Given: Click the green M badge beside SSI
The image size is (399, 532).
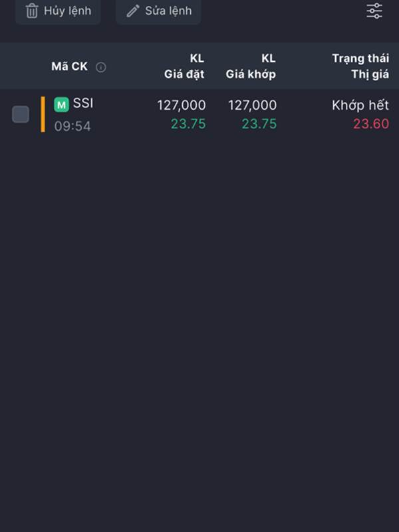Looking at the screenshot, I should (x=61, y=104).
